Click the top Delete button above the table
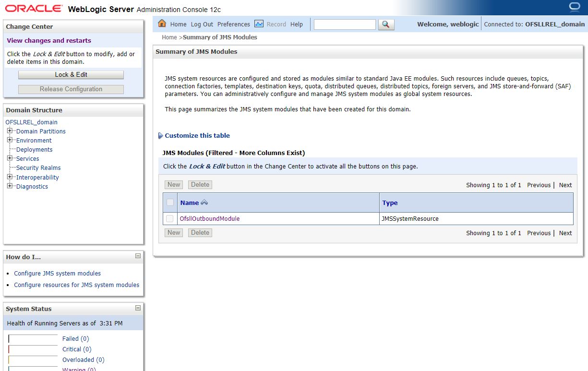The height and width of the screenshot is (371, 588). pos(200,185)
